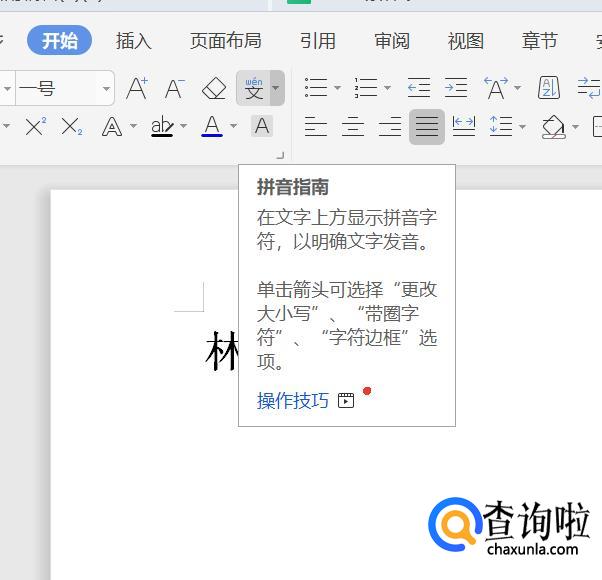
Task: Open the Chinese layout dropdown arrow
Action: click(518, 88)
